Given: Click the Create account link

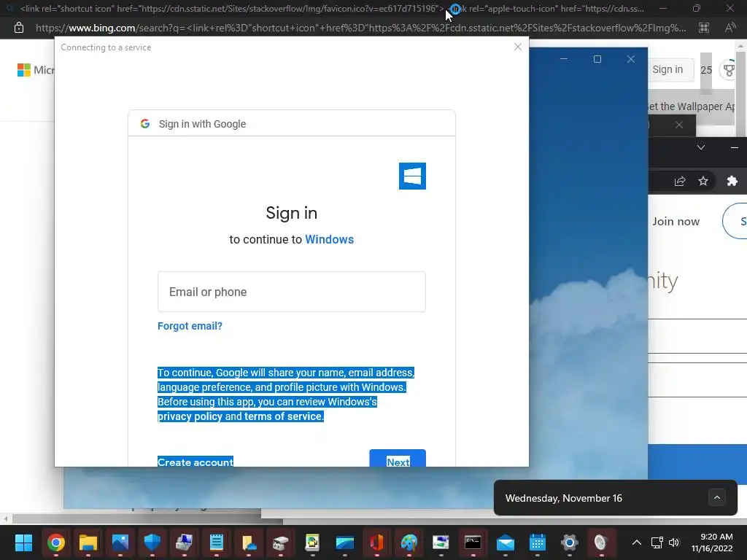Looking at the screenshot, I should (196, 462).
